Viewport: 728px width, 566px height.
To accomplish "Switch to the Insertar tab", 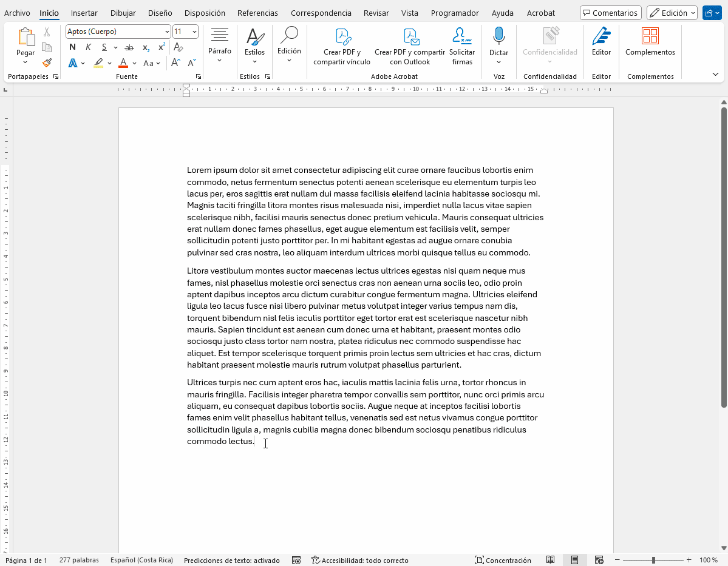I will pyautogui.click(x=84, y=13).
